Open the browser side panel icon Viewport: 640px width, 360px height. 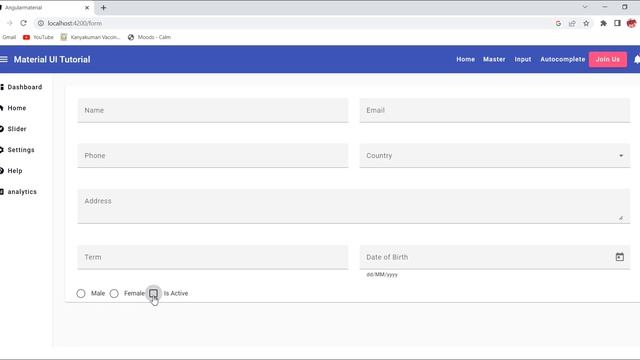click(617, 23)
